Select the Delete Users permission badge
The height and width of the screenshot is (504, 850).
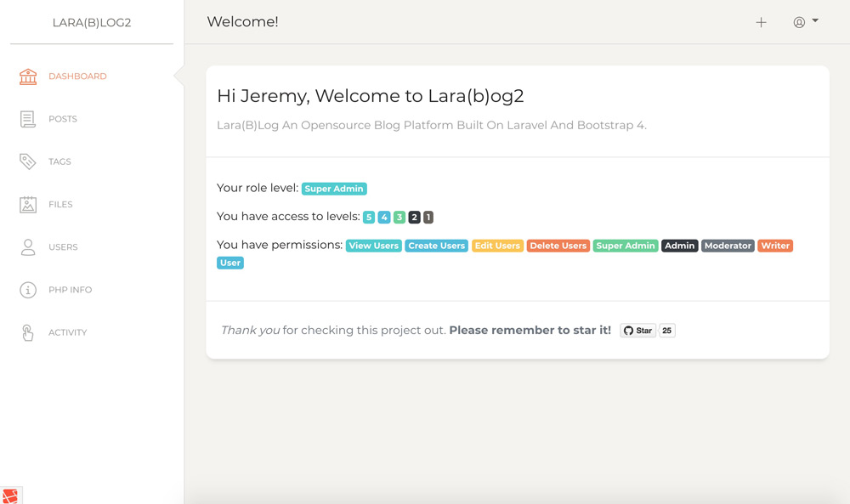tap(557, 245)
